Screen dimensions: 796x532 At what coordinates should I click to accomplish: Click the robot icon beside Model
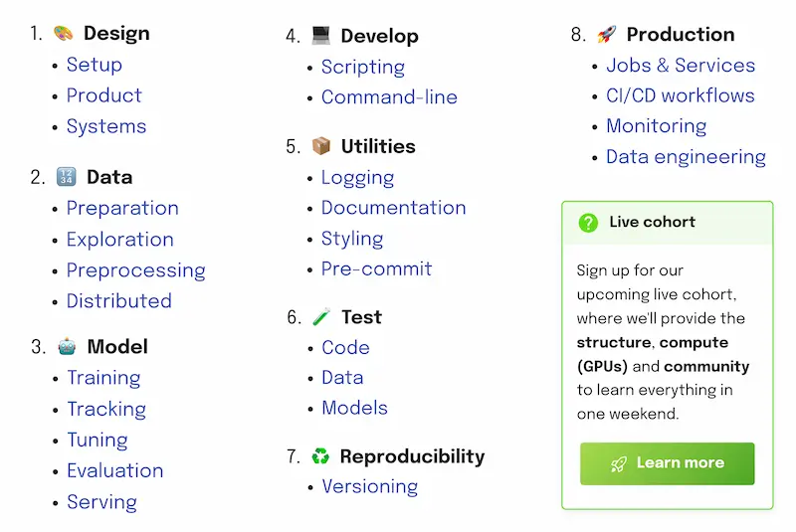tap(67, 346)
